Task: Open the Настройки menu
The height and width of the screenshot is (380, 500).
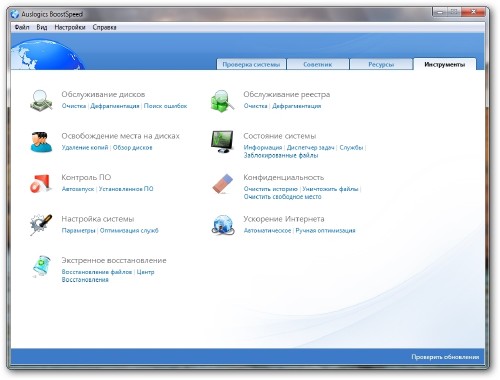Action: click(x=70, y=27)
